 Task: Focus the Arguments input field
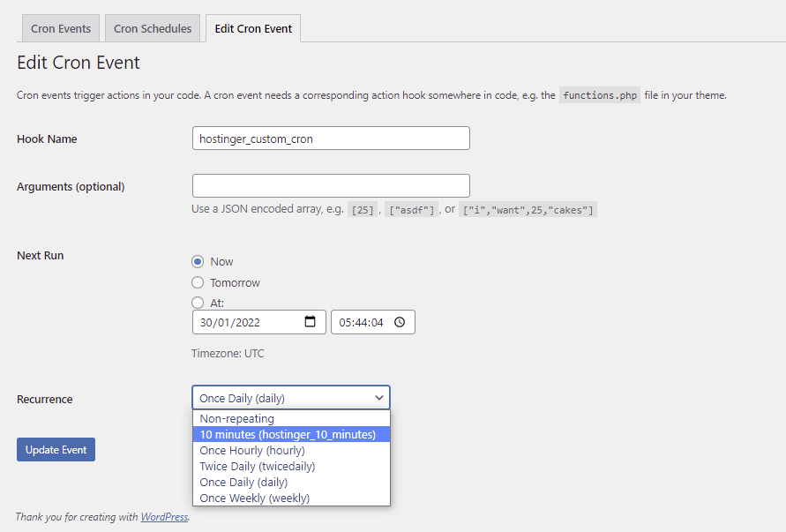(331, 185)
